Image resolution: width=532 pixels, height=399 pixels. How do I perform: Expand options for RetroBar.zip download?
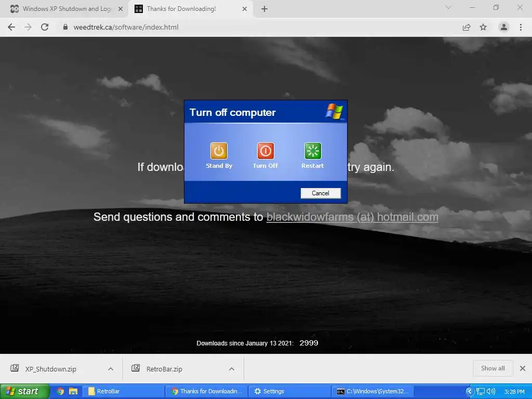[x=232, y=369]
